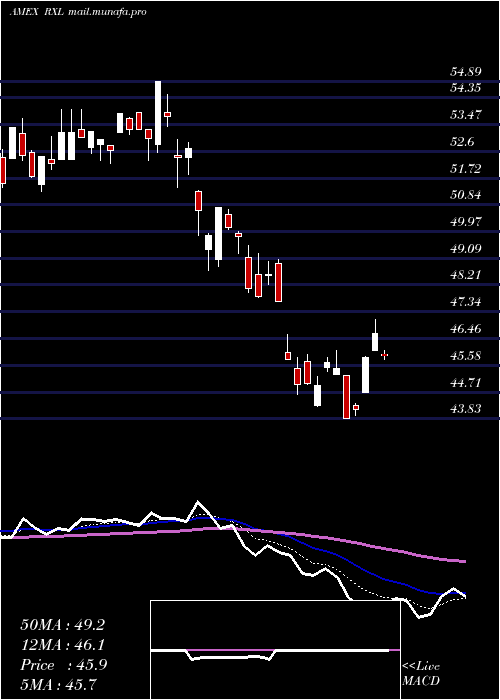Click the <<Live MACD label
This screenshot has height=700, width=500.
click(421, 674)
